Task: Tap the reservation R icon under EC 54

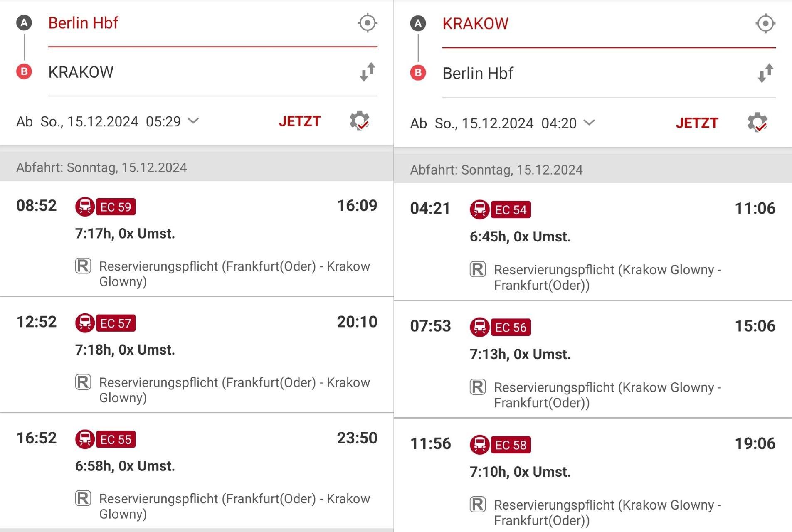Action: [478, 269]
